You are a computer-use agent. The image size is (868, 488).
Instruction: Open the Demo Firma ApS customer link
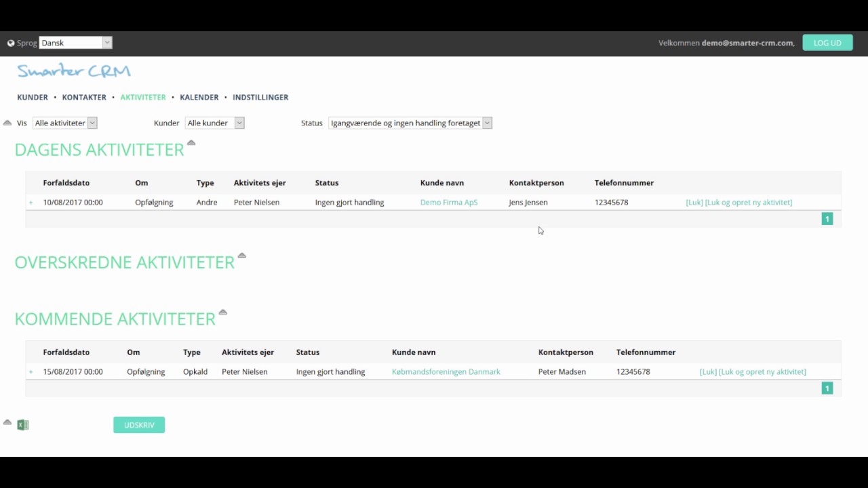click(449, 202)
